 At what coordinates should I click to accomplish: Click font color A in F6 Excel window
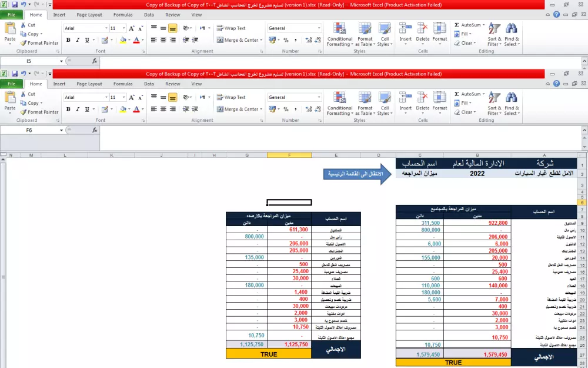tap(136, 109)
